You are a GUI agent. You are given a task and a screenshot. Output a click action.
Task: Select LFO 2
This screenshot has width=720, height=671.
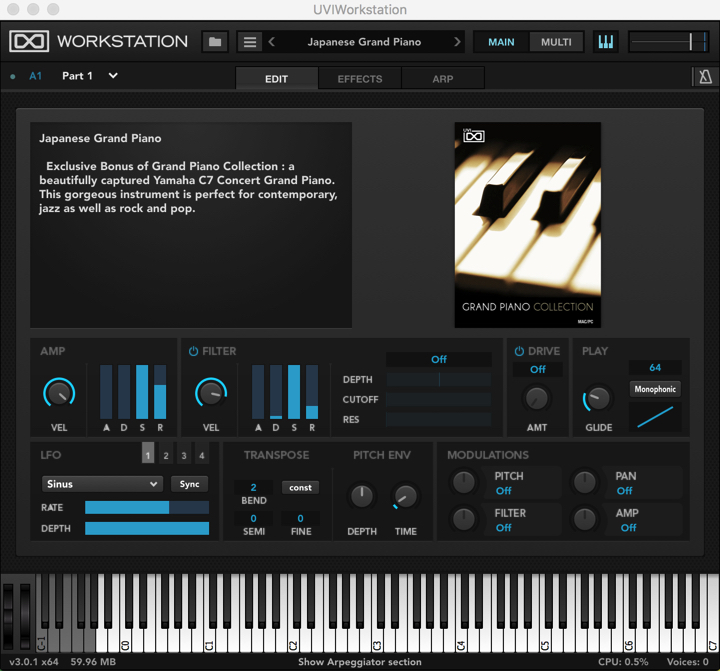(x=166, y=453)
